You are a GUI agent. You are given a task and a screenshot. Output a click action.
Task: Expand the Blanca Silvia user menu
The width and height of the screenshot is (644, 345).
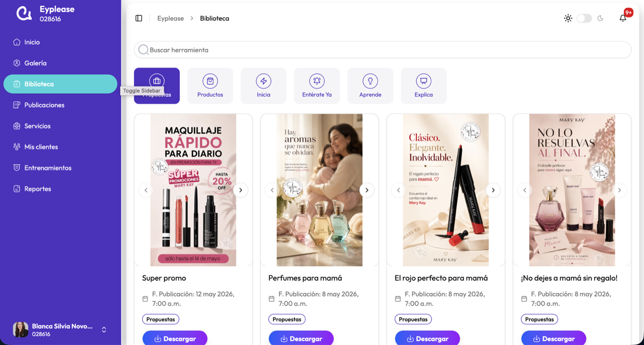104,330
